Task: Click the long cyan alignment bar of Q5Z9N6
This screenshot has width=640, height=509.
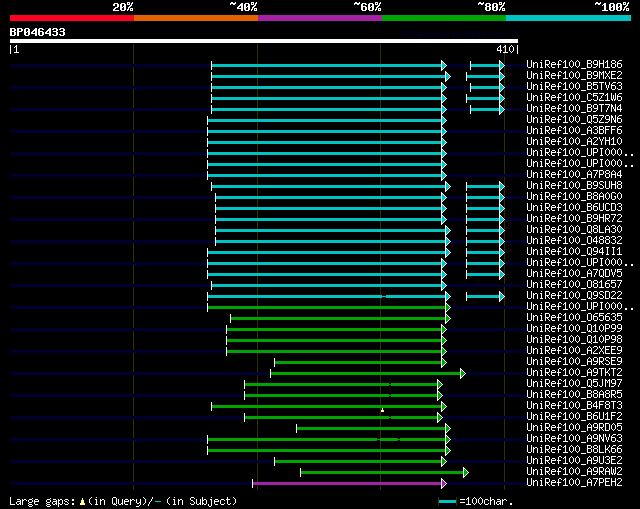Action: coord(327,120)
